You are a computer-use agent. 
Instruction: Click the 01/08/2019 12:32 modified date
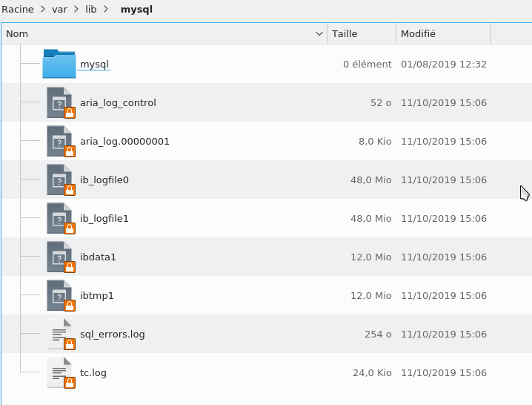[x=444, y=65]
